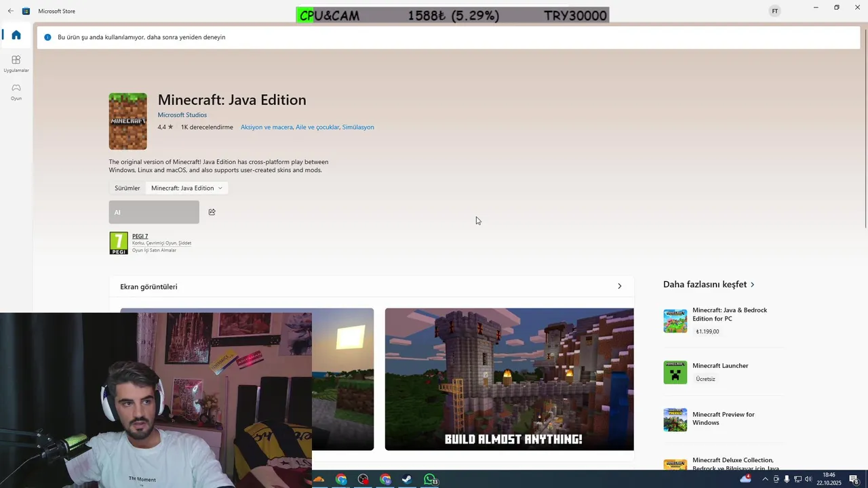Viewport: 868px width, 488px height.
Task: Open WhatsApp from the taskbar
Action: click(x=430, y=479)
